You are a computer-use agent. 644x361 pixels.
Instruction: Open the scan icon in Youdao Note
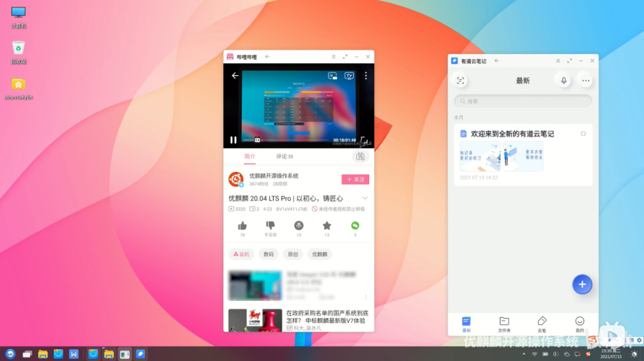[460, 81]
